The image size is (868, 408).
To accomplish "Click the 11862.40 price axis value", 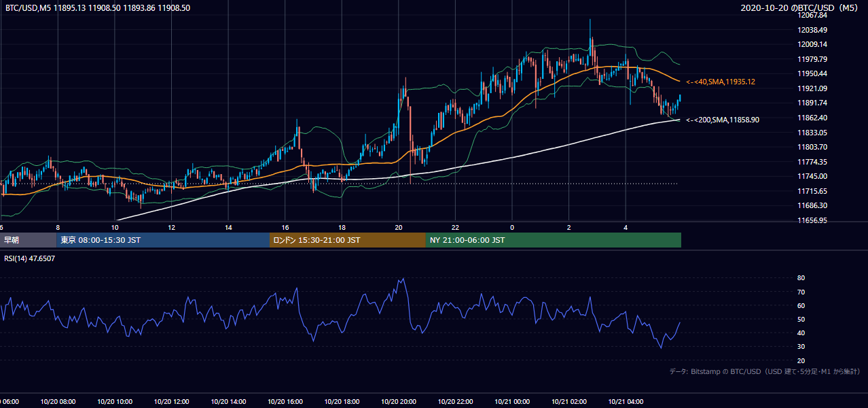I will (813, 118).
